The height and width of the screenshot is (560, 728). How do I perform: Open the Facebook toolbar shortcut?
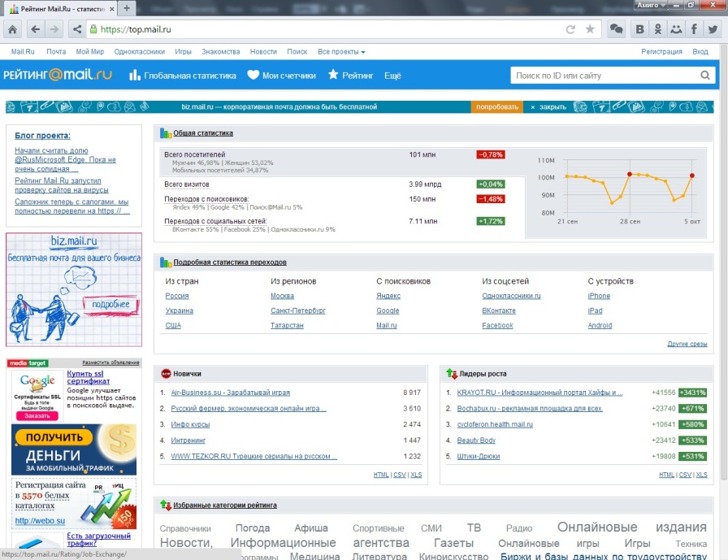coord(695,29)
